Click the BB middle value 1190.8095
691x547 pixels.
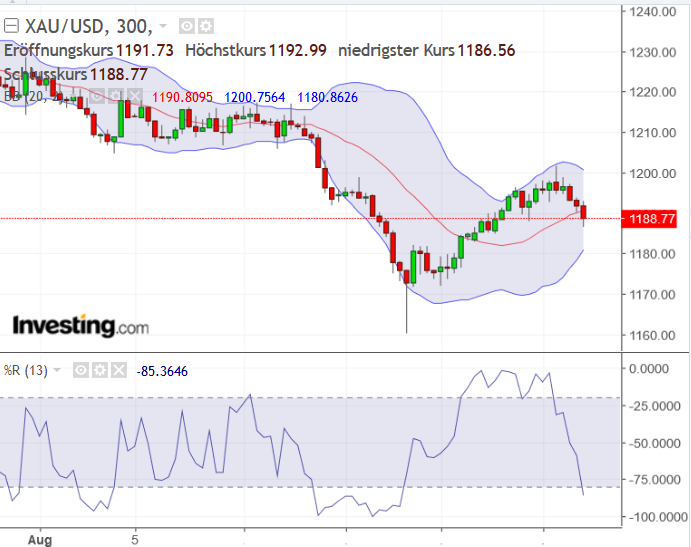[x=182, y=97]
